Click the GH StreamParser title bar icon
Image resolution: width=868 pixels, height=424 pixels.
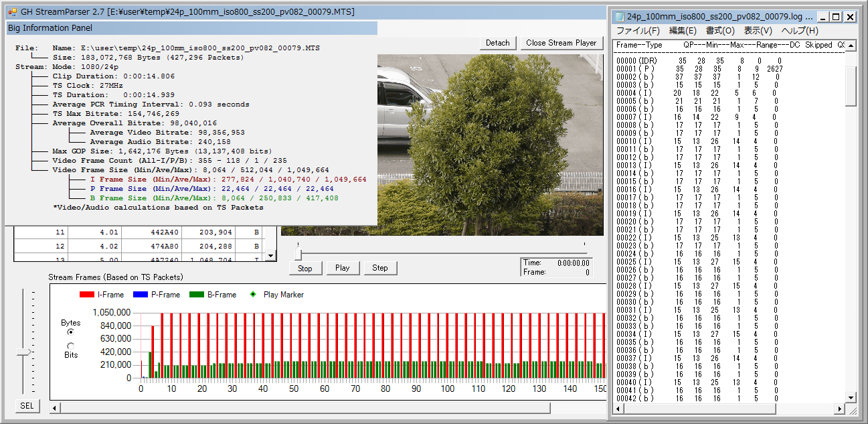[12, 12]
